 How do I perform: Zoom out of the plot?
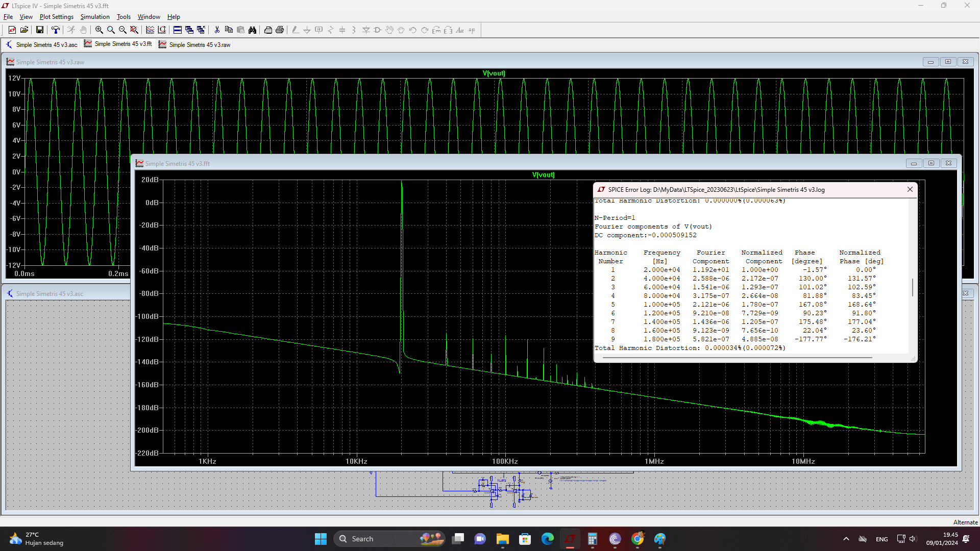(x=122, y=30)
